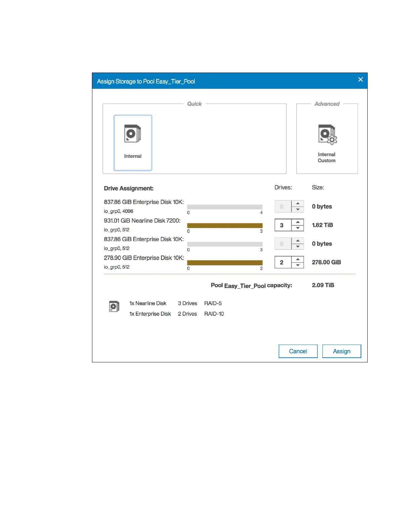The height and width of the screenshot is (532, 411).
Task: Increase drives for 278.90 GiB Enterprise Disk
Action: (x=298, y=259)
